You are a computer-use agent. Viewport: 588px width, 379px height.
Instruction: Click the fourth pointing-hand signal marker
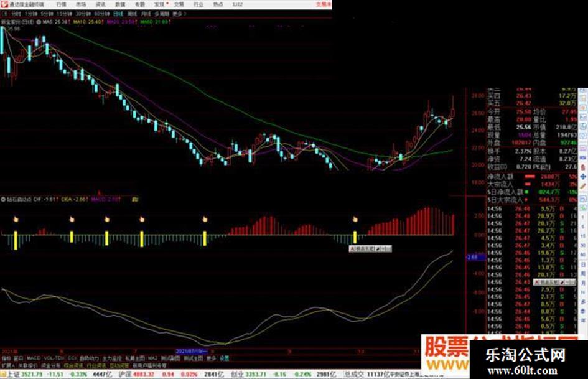point(142,219)
